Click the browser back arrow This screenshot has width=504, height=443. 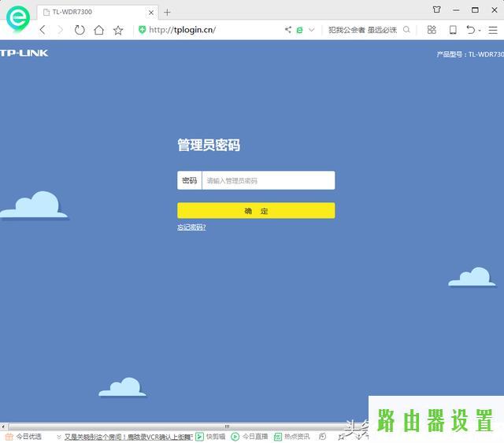pyautogui.click(x=43, y=30)
